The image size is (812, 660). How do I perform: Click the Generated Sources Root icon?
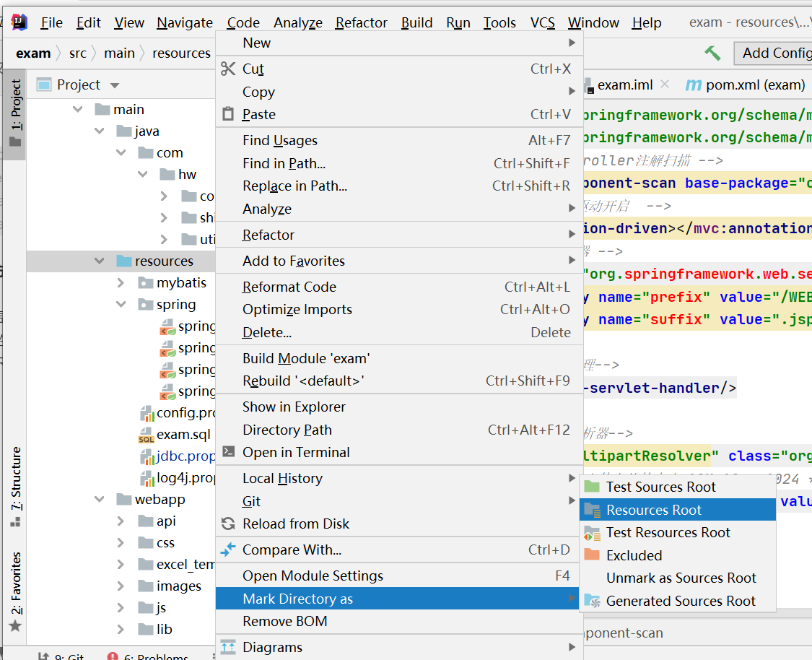(592, 601)
